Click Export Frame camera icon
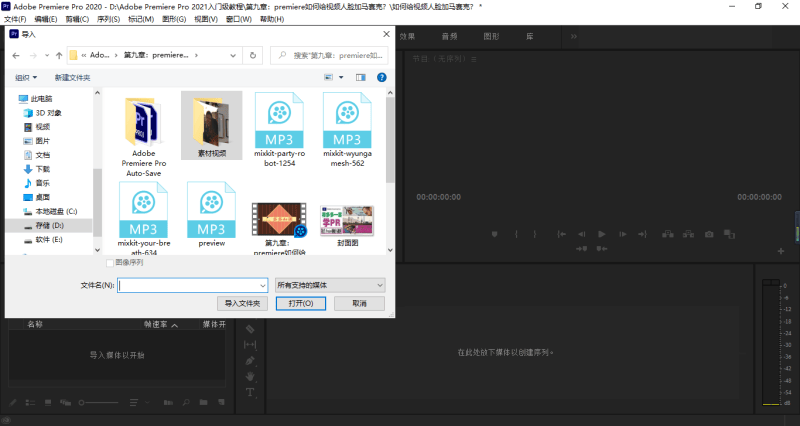Viewport: 800px width, 426px height. click(x=709, y=234)
